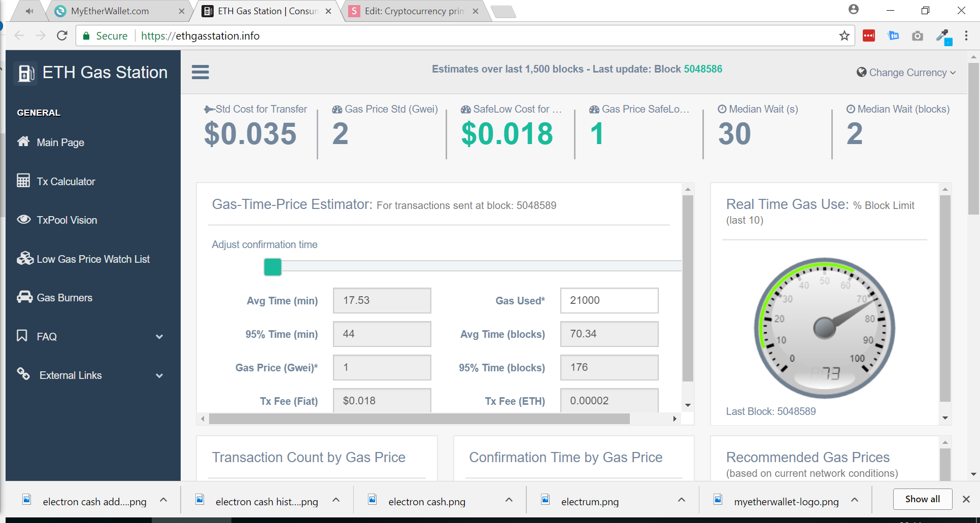Expand the FAQ submenu chevron
The height and width of the screenshot is (523, 980).
(x=159, y=336)
